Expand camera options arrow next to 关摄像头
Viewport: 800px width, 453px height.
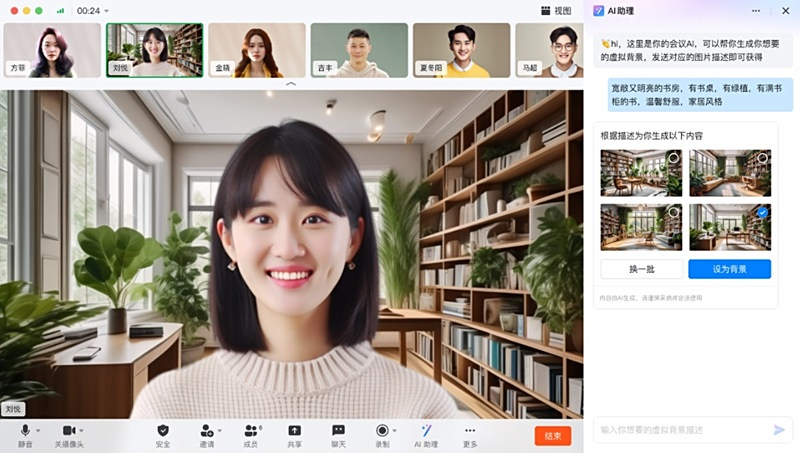point(81,430)
